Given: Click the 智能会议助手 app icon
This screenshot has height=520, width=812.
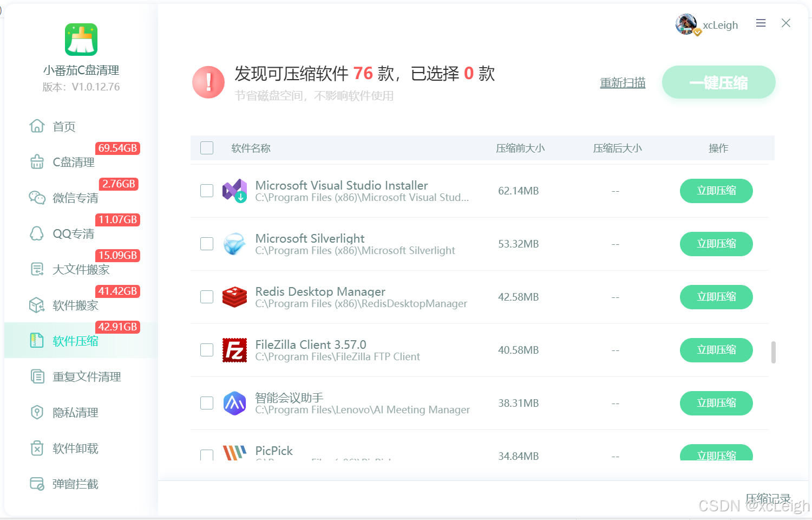Looking at the screenshot, I should pos(234,403).
